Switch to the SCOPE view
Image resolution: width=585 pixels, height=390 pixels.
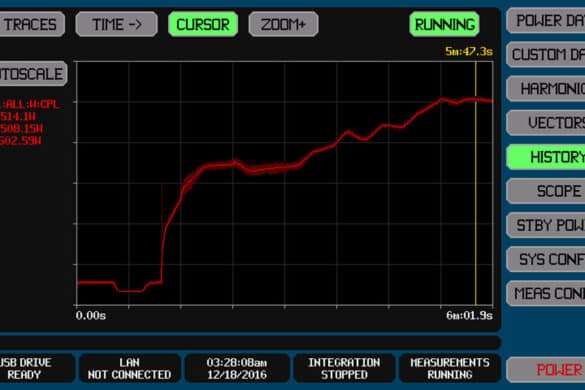tap(546, 191)
